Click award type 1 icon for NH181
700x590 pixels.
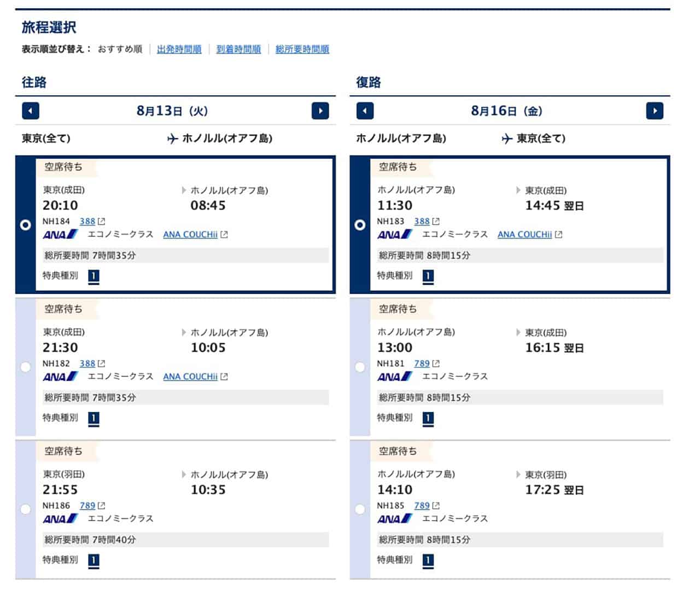pos(428,418)
